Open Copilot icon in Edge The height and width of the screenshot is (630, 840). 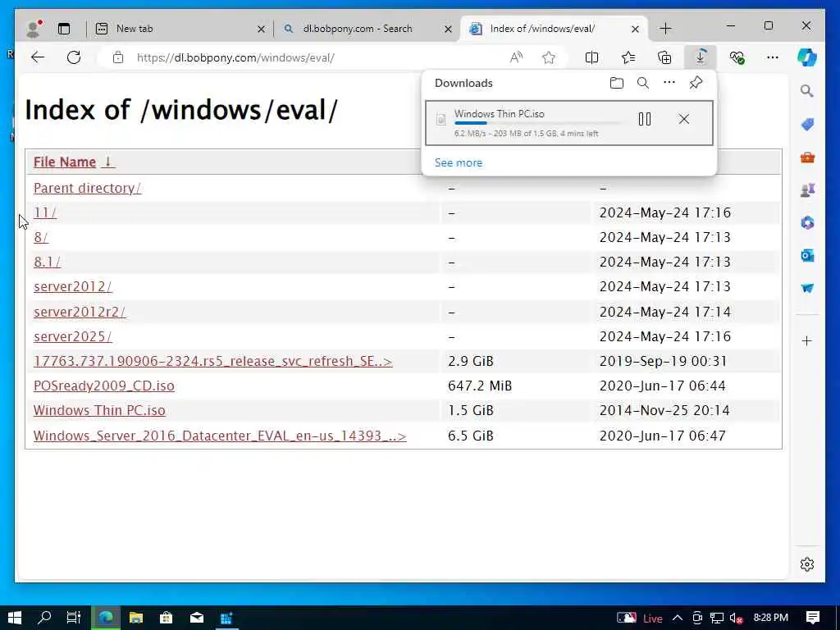click(807, 57)
